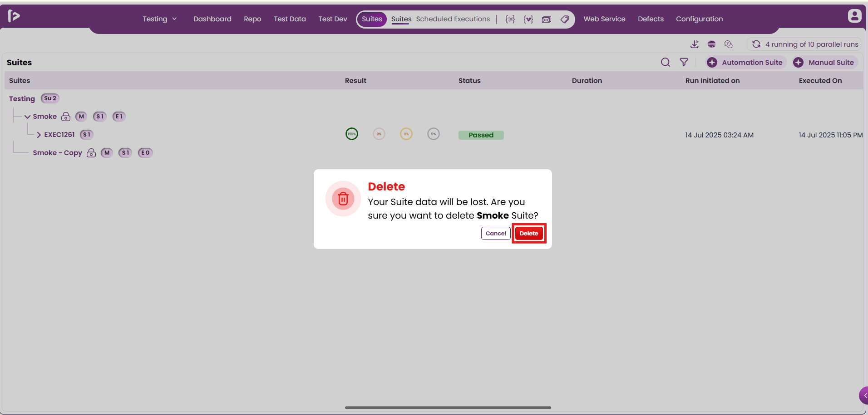
Task: Click the Executed On column header
Action: tap(820, 81)
